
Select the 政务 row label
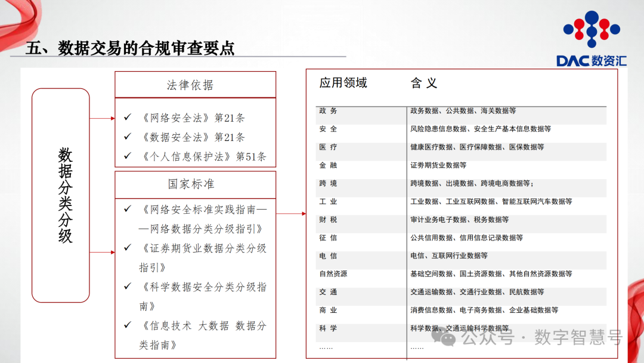[x=328, y=110]
